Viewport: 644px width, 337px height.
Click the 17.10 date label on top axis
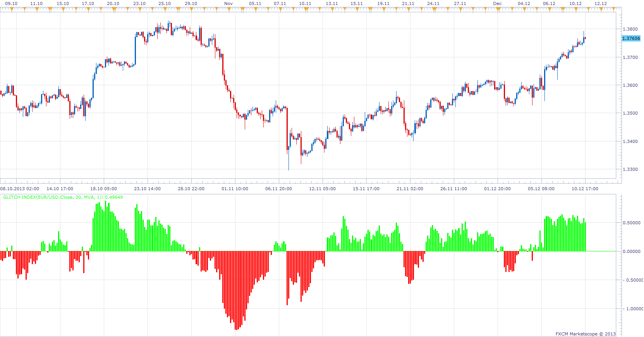pyautogui.click(x=88, y=3)
